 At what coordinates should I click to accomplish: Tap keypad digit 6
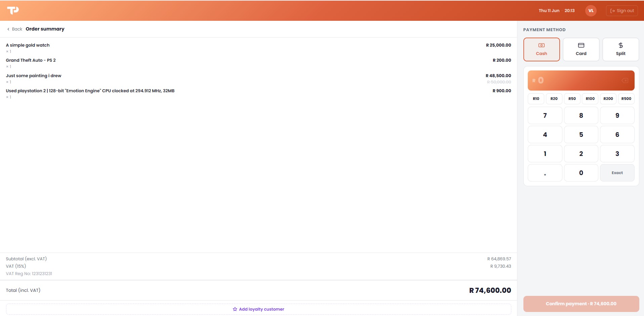617,135
